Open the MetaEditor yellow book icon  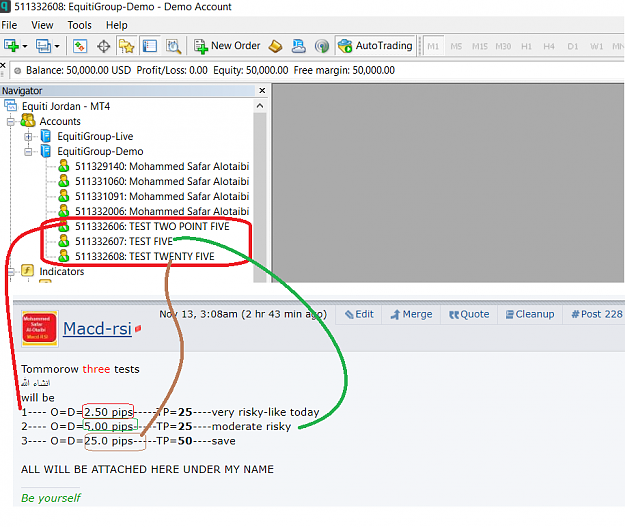click(x=275, y=46)
